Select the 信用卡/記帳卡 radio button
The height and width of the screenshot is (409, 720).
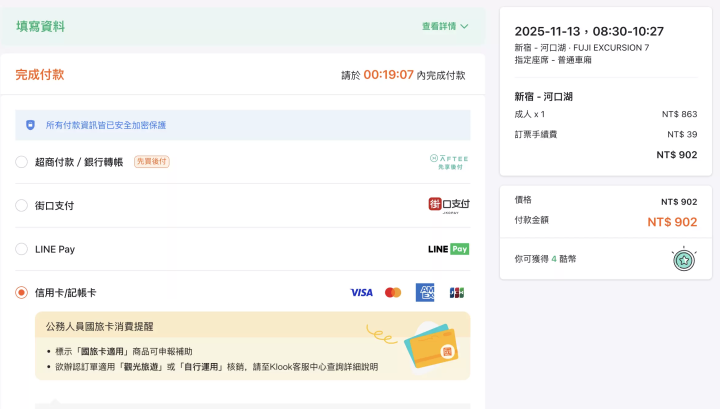click(22, 292)
